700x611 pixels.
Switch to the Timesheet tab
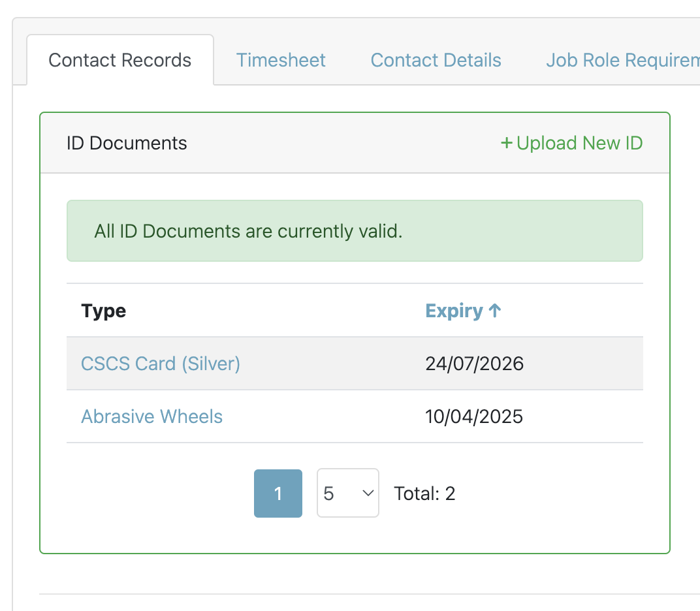point(281,60)
